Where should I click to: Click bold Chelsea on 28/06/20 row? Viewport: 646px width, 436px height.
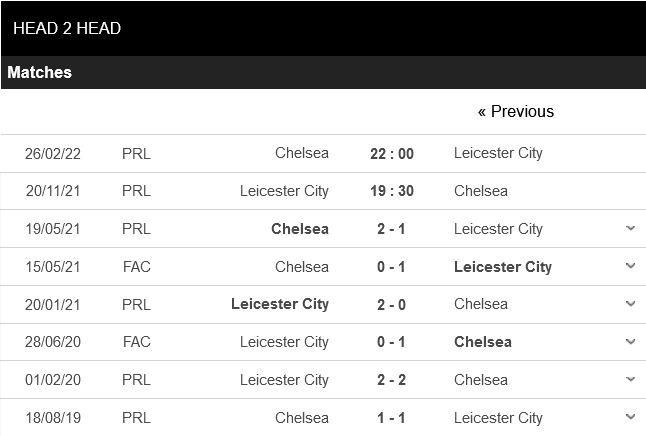point(483,342)
